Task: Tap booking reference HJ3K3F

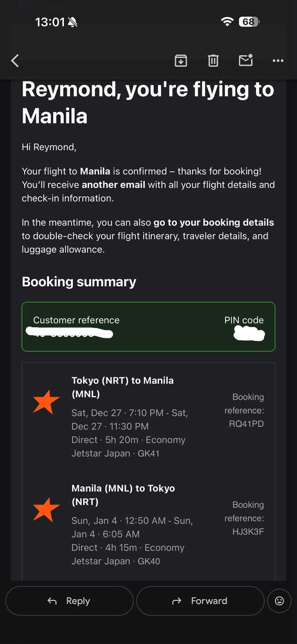Action: pyautogui.click(x=248, y=532)
